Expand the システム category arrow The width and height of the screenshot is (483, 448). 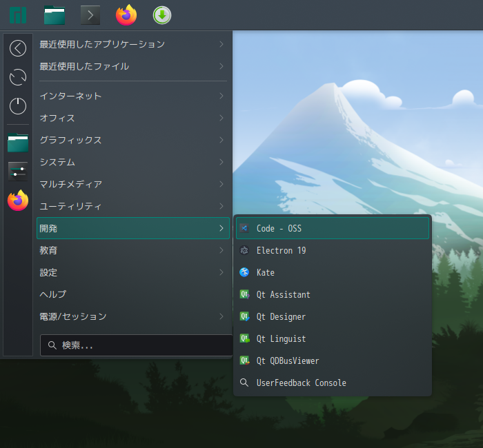click(221, 162)
